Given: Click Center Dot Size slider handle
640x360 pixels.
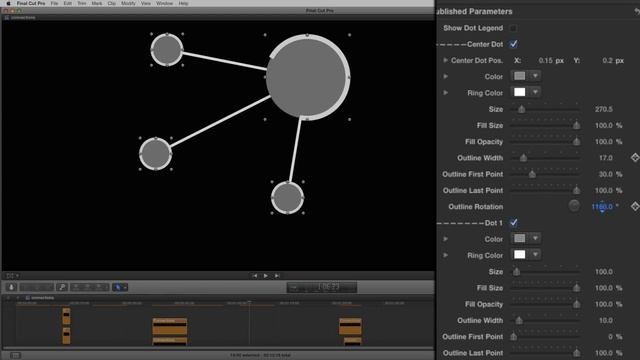Looking at the screenshot, I should tap(521, 109).
